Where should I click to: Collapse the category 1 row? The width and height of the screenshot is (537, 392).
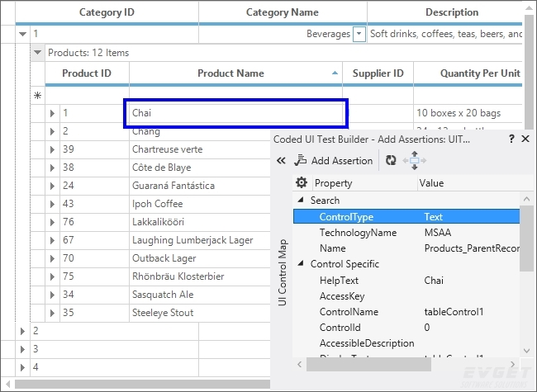point(22,34)
